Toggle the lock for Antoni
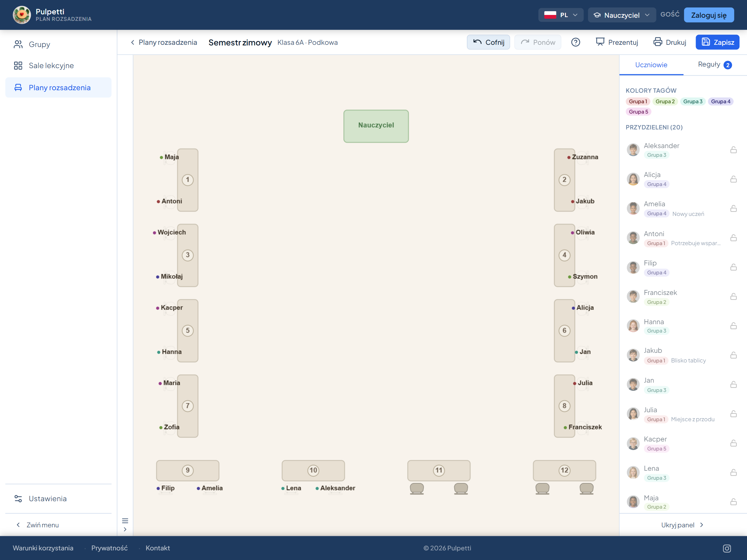 734,238
